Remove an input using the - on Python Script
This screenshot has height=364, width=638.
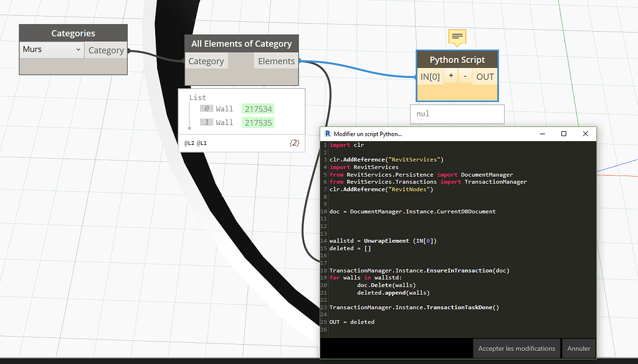coord(465,75)
